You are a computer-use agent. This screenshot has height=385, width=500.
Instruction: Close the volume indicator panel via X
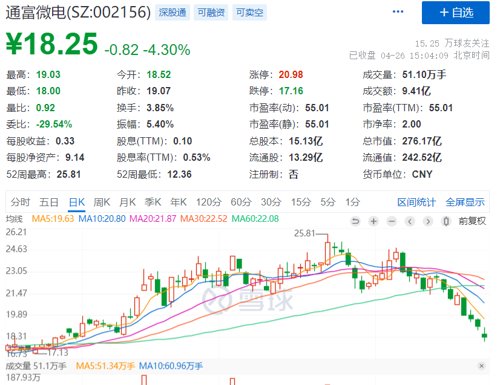[481, 366]
